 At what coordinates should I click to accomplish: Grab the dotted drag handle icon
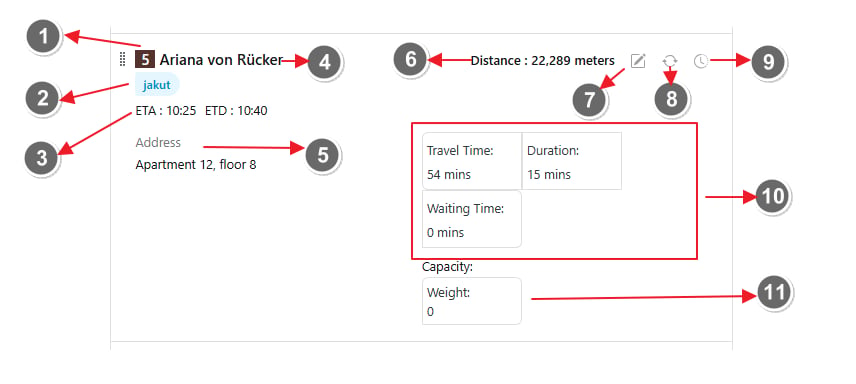123,60
